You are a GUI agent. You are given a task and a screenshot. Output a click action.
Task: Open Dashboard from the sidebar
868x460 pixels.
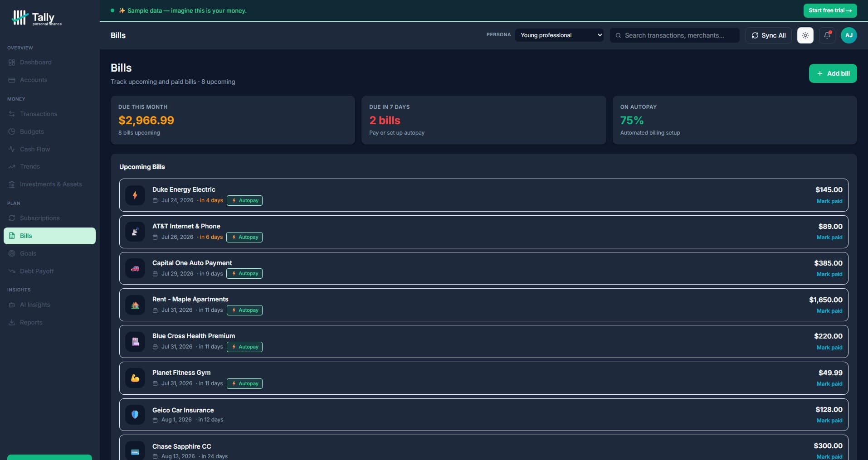[x=49, y=62]
